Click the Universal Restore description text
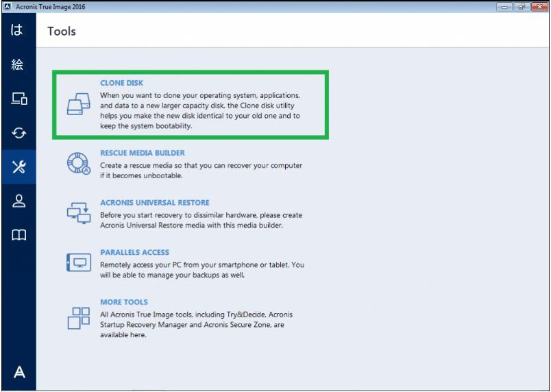This screenshot has width=551, height=392. (x=201, y=220)
